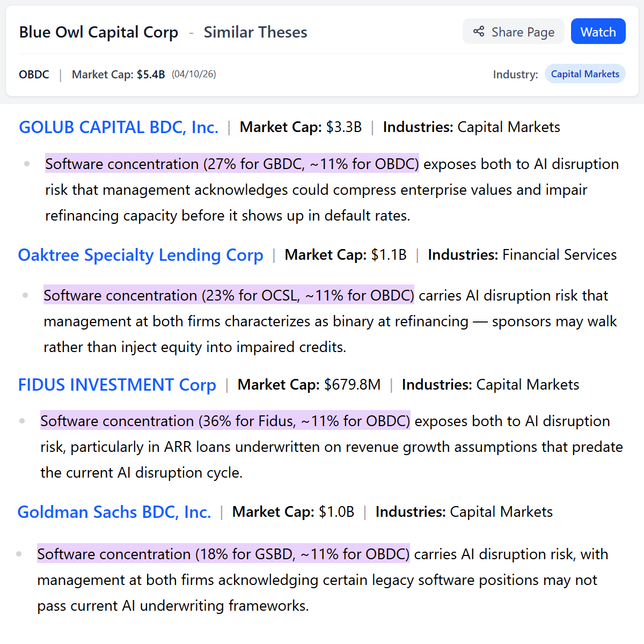644x644 pixels.
Task: Click the highlighted 18% for GSBD phrase
Action: pos(223,554)
